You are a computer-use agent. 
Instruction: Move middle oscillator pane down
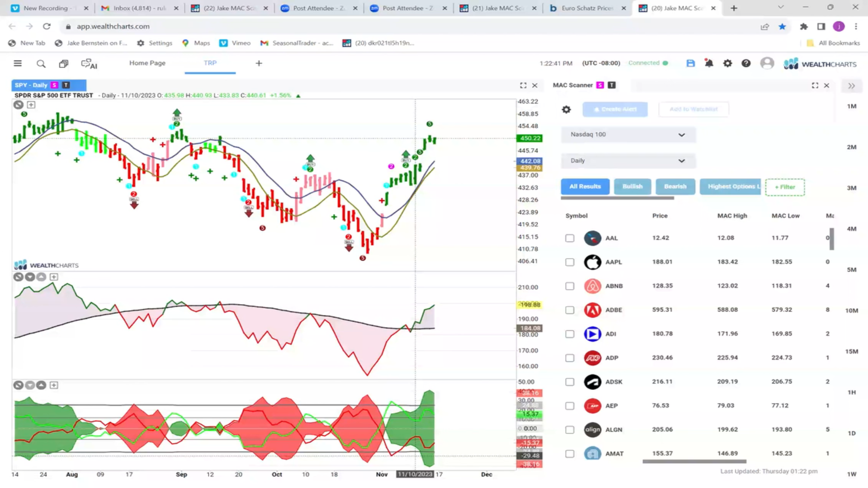tap(30, 277)
